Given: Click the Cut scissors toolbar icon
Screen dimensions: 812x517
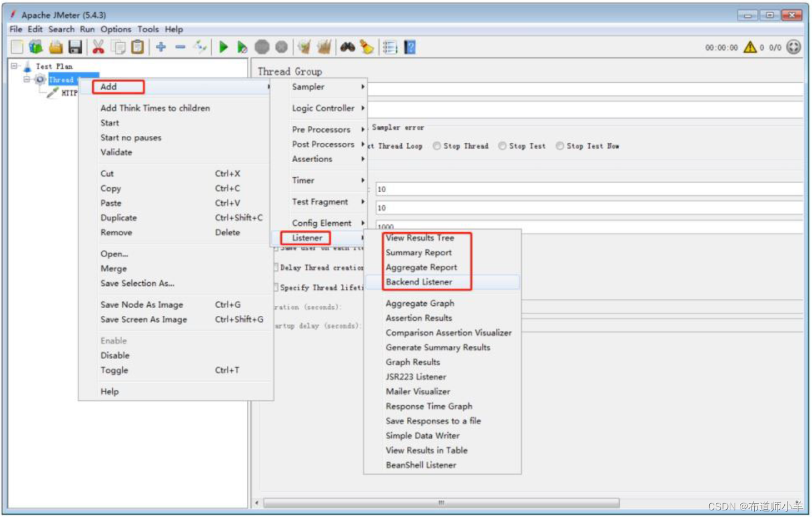Looking at the screenshot, I should 98,47.
